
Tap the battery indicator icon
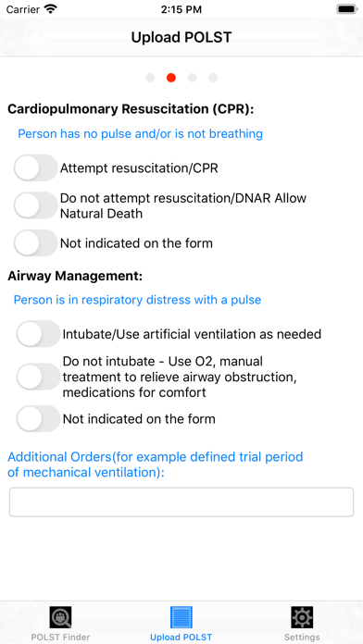(347, 9)
